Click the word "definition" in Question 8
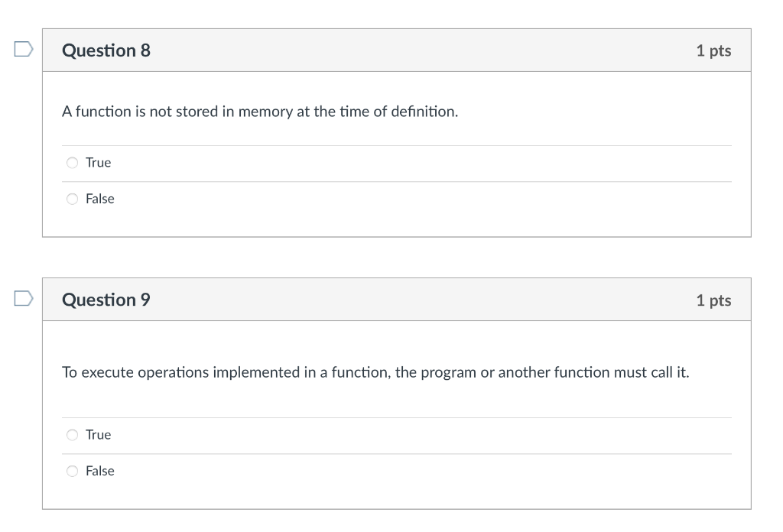The height and width of the screenshot is (532, 783). (x=424, y=112)
